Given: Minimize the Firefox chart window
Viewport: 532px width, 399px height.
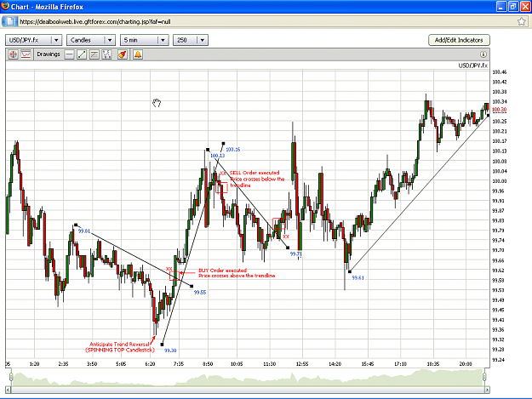Looking at the screenshot, I should coord(501,7).
